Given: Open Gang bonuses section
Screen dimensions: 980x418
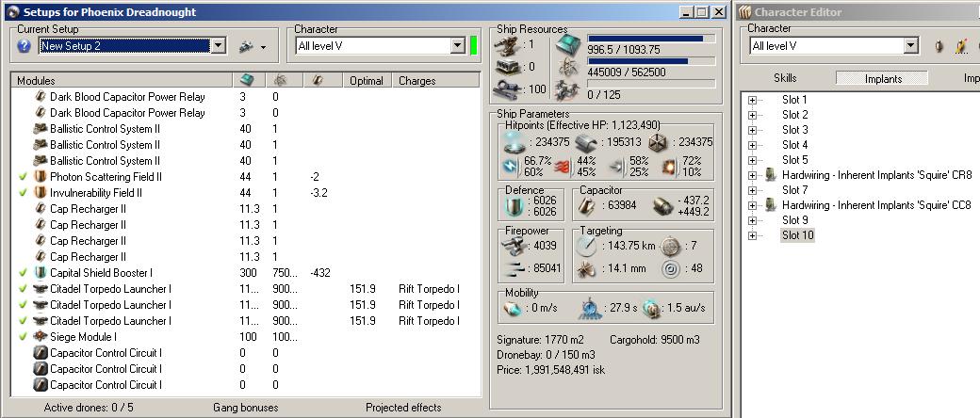Looking at the screenshot, I should click(x=246, y=408).
